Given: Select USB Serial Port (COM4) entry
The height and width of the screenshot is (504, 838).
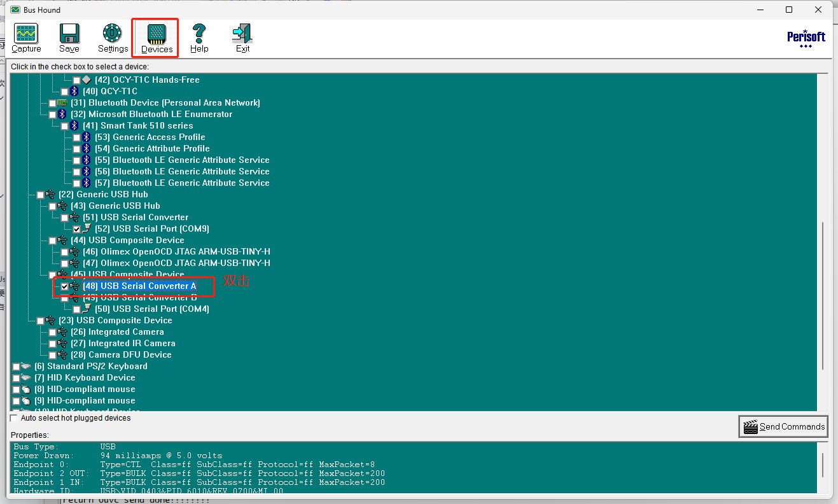Looking at the screenshot, I should [x=152, y=309].
